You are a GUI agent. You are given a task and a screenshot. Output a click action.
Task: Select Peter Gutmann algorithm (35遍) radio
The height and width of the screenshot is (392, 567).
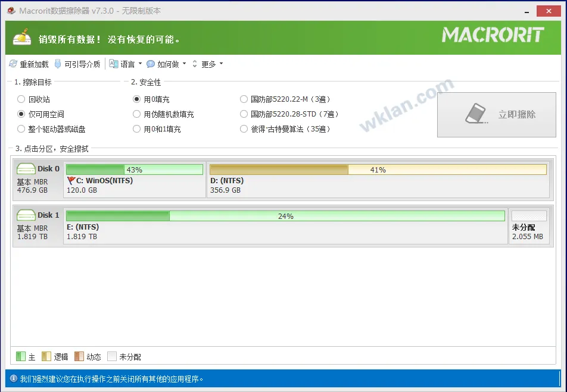pos(244,129)
